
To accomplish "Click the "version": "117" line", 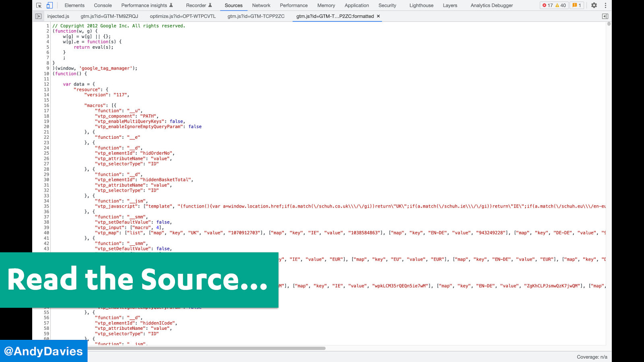I will tap(107, 95).
